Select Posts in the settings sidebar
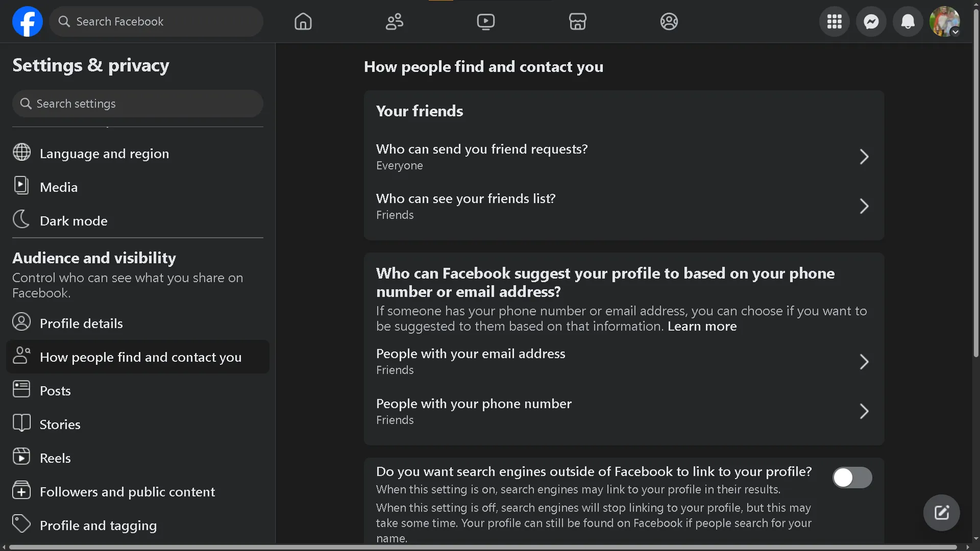980x551 pixels. point(56,390)
